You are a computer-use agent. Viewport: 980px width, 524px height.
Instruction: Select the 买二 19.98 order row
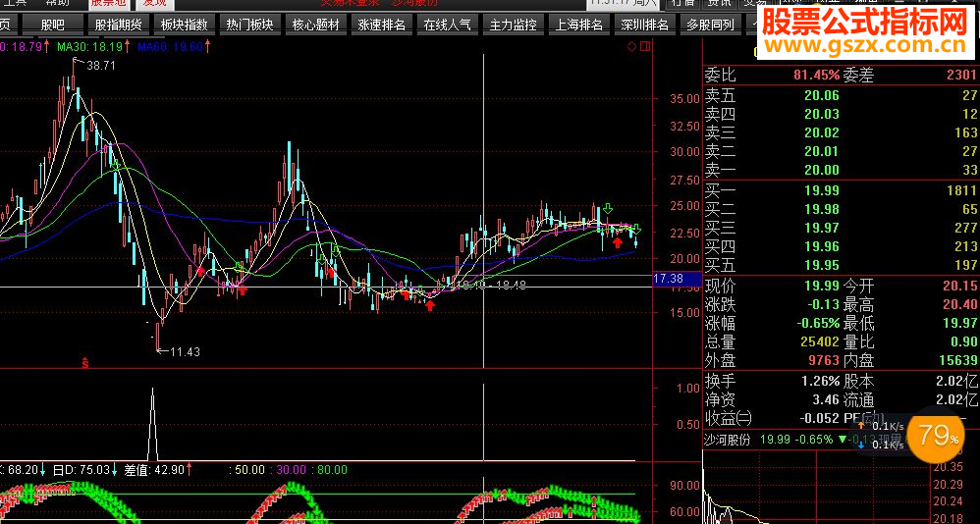click(x=841, y=209)
